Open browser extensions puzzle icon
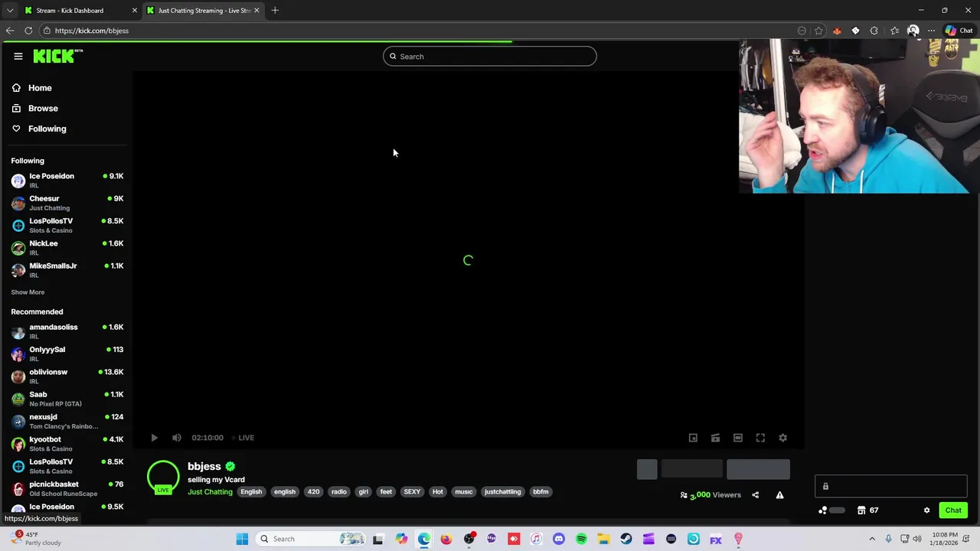 [874, 31]
